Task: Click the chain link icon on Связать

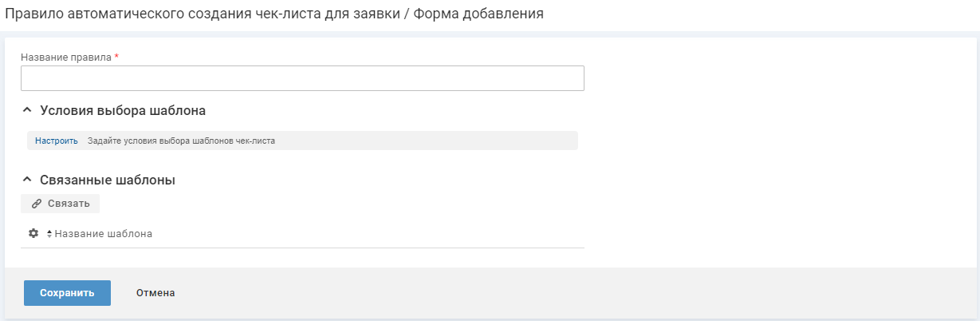Action: point(37,204)
